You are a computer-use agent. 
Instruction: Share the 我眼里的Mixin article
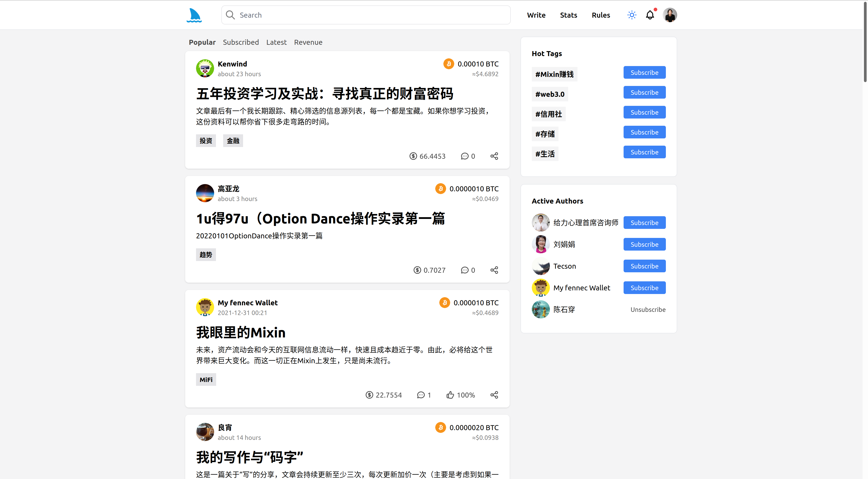pos(494,395)
